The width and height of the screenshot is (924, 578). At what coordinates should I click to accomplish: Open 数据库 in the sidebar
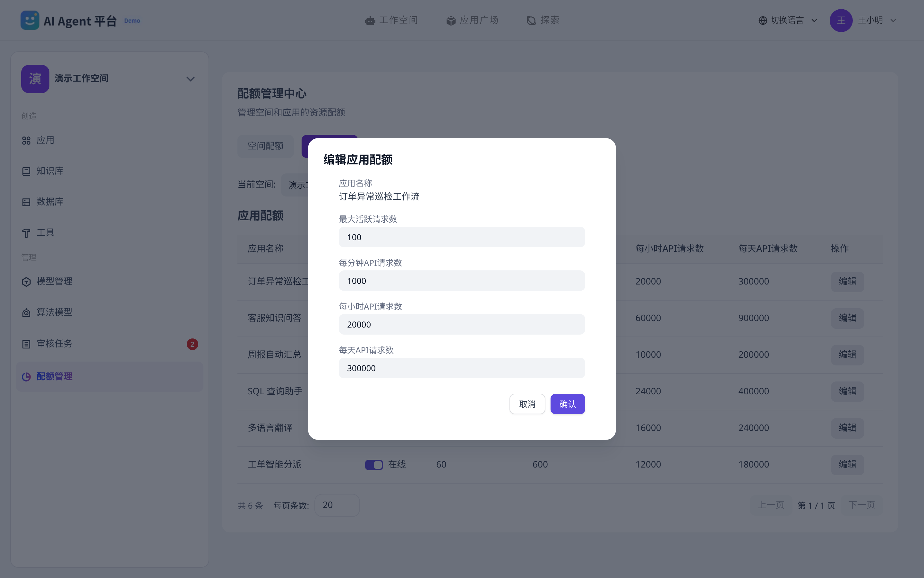(110, 202)
